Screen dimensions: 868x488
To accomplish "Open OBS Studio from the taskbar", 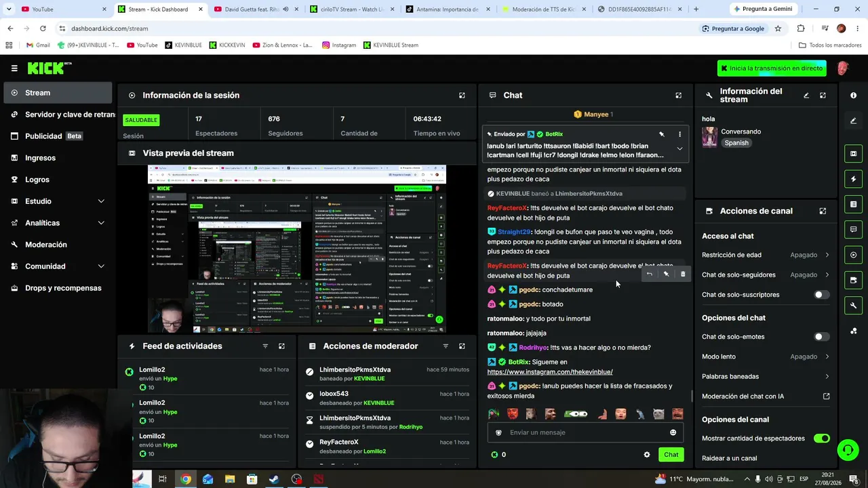I will pos(296,479).
